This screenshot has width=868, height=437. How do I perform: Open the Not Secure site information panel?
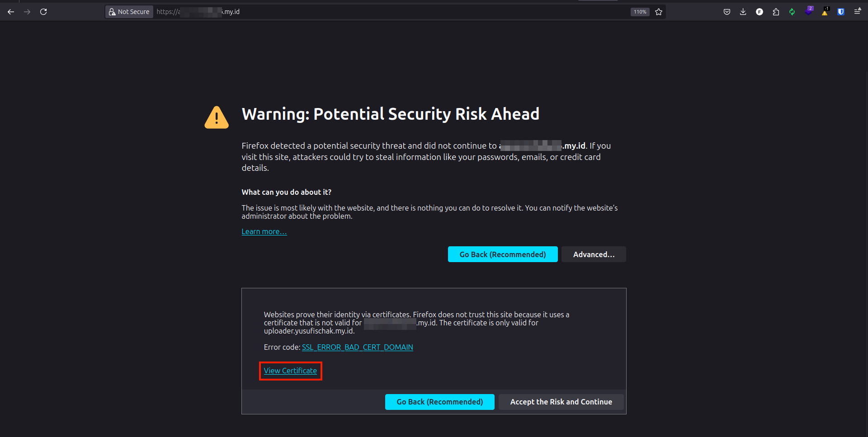(x=129, y=11)
